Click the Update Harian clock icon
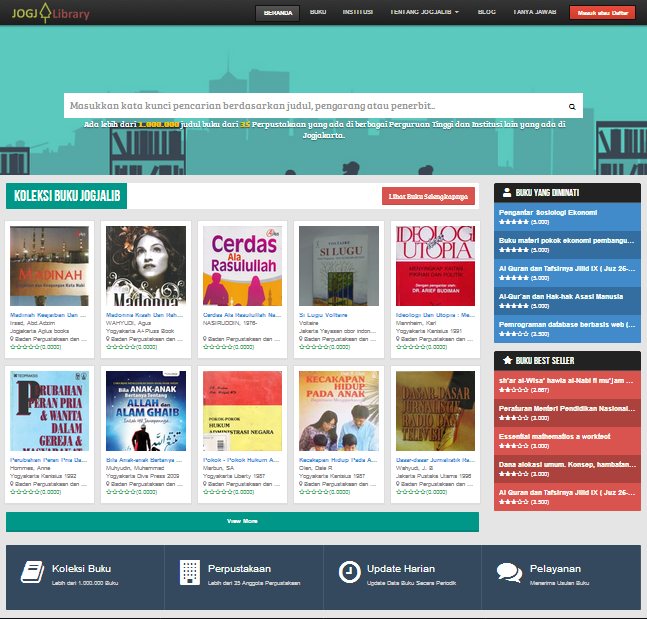The height and width of the screenshot is (619, 647). [x=349, y=571]
